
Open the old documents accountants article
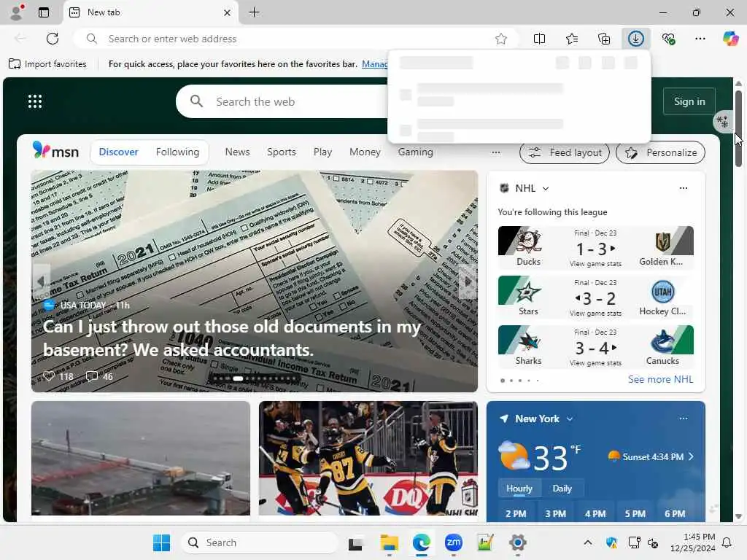[232, 338]
